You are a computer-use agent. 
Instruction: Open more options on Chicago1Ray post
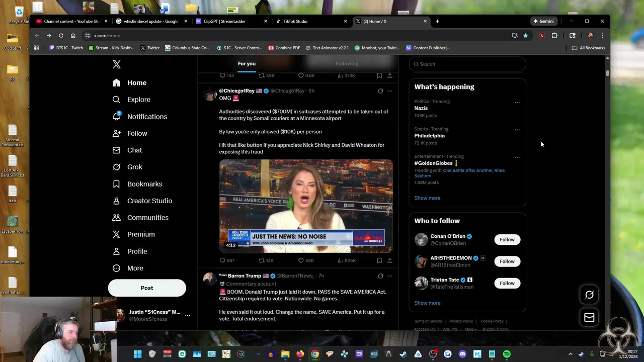click(x=389, y=91)
